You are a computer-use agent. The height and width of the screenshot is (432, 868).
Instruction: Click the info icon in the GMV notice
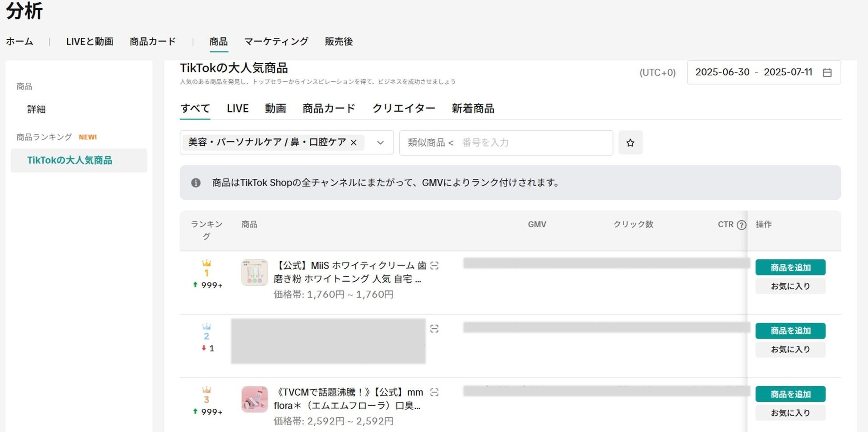pos(196,183)
